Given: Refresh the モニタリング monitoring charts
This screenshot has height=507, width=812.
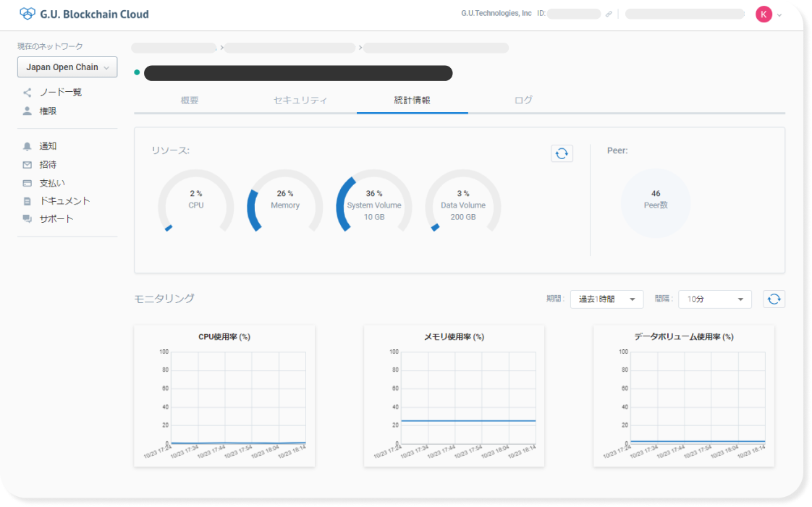Looking at the screenshot, I should [774, 299].
